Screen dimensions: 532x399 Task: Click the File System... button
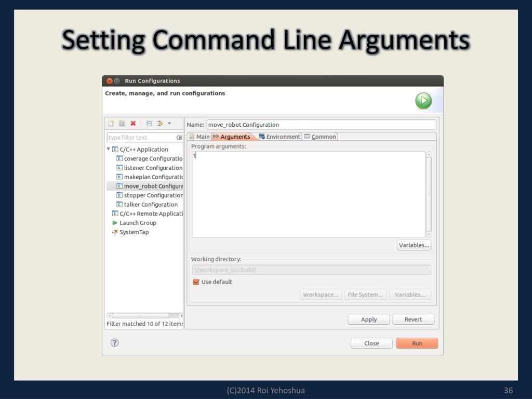[365, 295]
